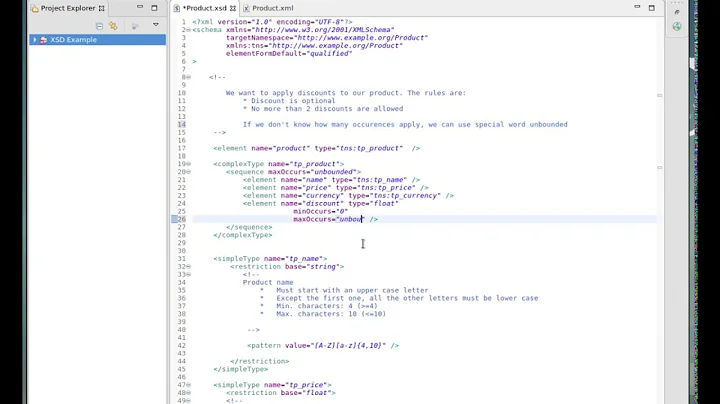The image size is (720, 404).
Task: Click "Must start with an upper case letter" comment
Action: pos(352,291)
